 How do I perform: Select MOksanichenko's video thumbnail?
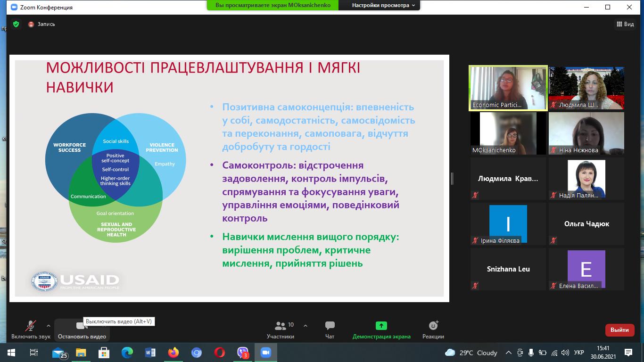(x=508, y=133)
